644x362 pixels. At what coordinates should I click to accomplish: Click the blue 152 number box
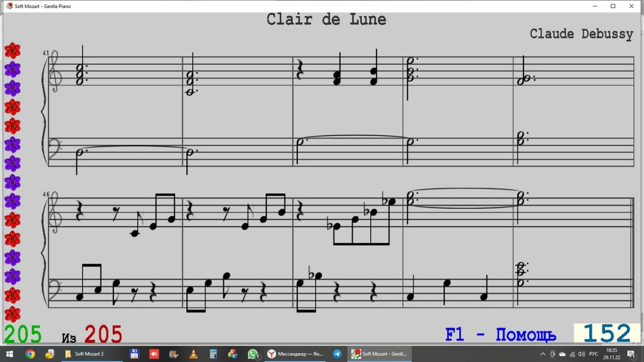click(606, 334)
